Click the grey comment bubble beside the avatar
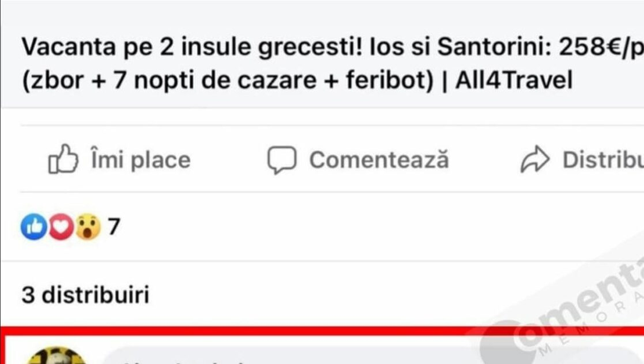 [x=368, y=355]
